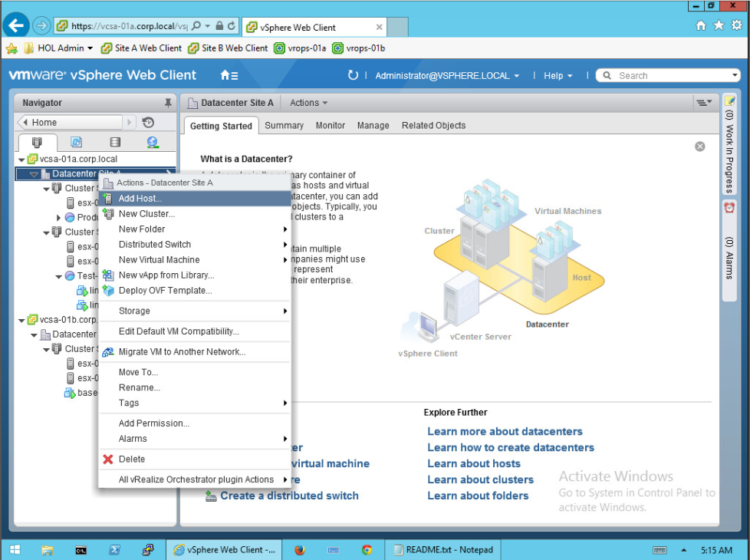Click the Windows Start button
750x560 pixels.
click(15, 549)
